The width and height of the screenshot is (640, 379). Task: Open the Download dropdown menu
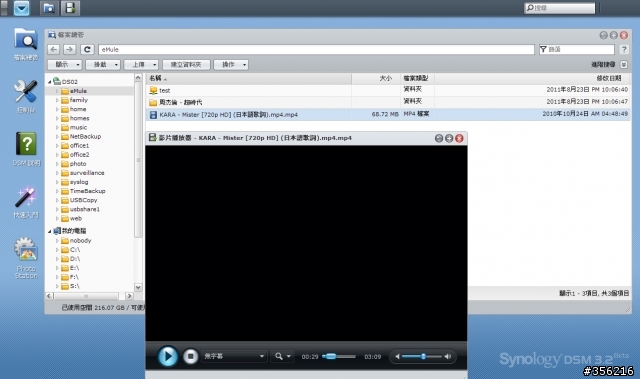tap(103, 64)
